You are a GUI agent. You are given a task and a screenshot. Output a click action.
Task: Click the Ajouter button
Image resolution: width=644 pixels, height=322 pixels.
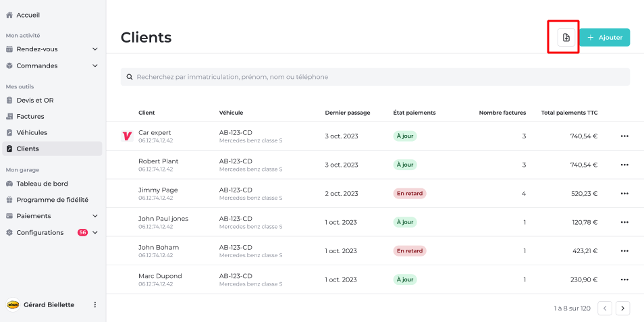coord(604,38)
